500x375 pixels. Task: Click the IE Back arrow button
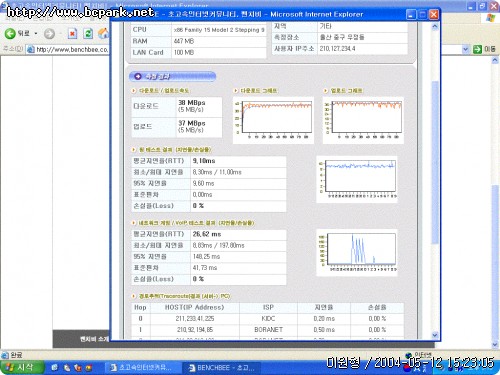10,33
